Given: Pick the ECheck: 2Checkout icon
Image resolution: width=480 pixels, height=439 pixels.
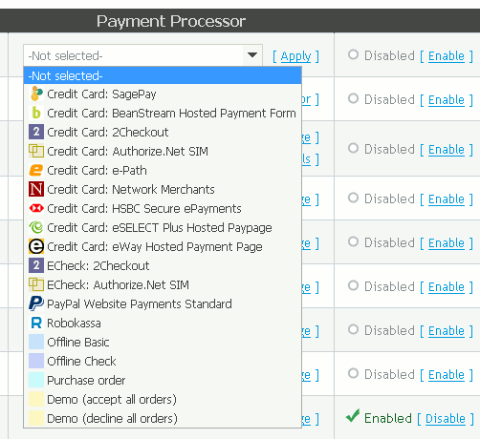Looking at the screenshot, I should tap(36, 265).
